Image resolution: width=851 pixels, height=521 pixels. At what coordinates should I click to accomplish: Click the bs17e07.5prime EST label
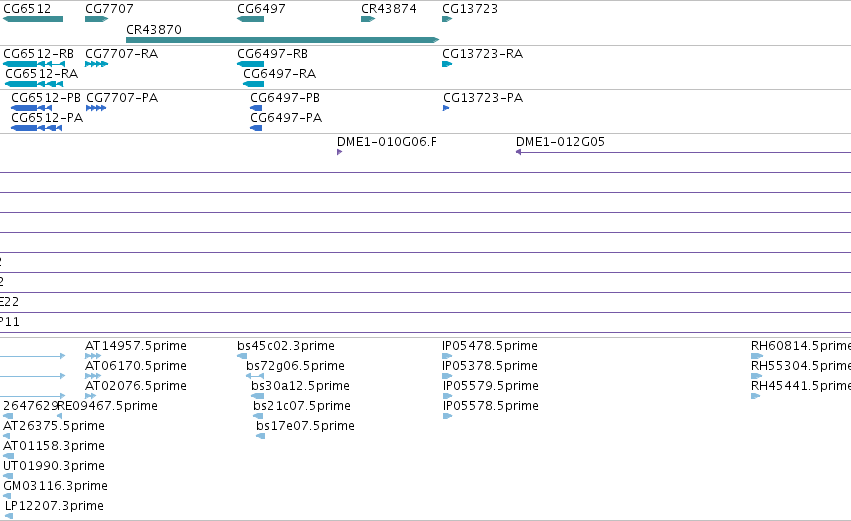pyautogui.click(x=305, y=426)
